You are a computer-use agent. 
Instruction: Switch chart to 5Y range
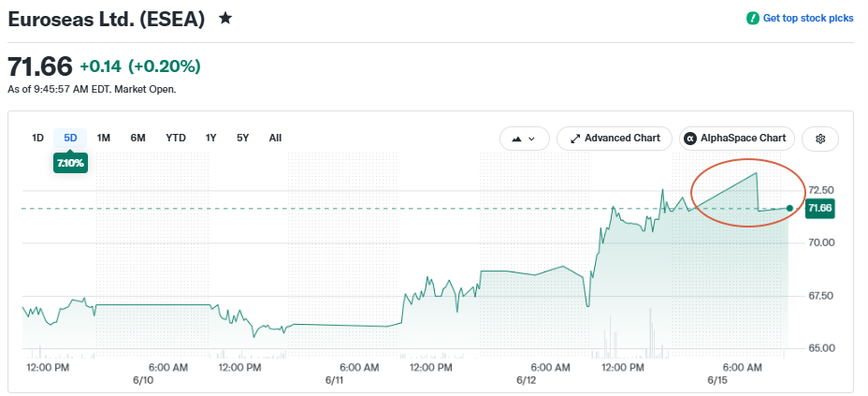pos(242,138)
